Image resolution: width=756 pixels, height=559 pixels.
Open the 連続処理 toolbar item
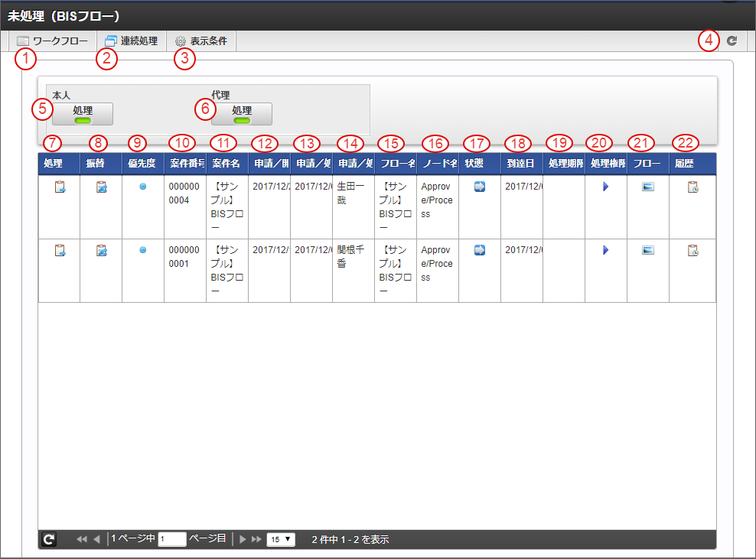pos(132,41)
